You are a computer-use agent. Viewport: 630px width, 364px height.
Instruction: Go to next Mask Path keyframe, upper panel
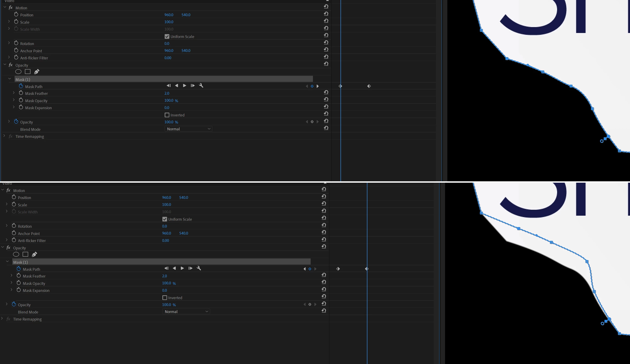(318, 86)
